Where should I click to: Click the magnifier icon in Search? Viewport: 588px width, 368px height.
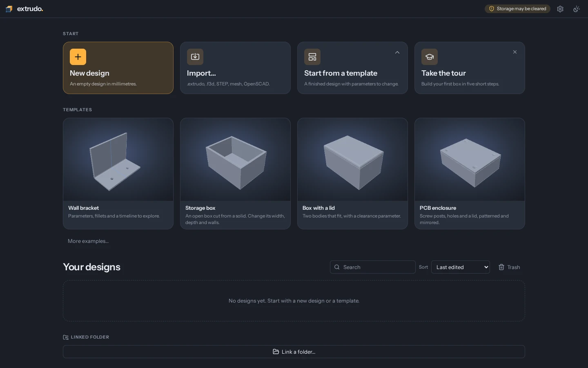pos(337,267)
